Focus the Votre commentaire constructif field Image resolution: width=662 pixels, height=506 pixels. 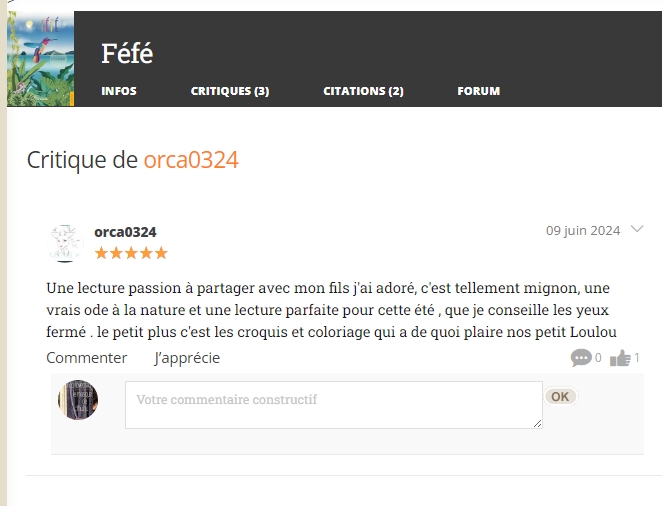334,405
